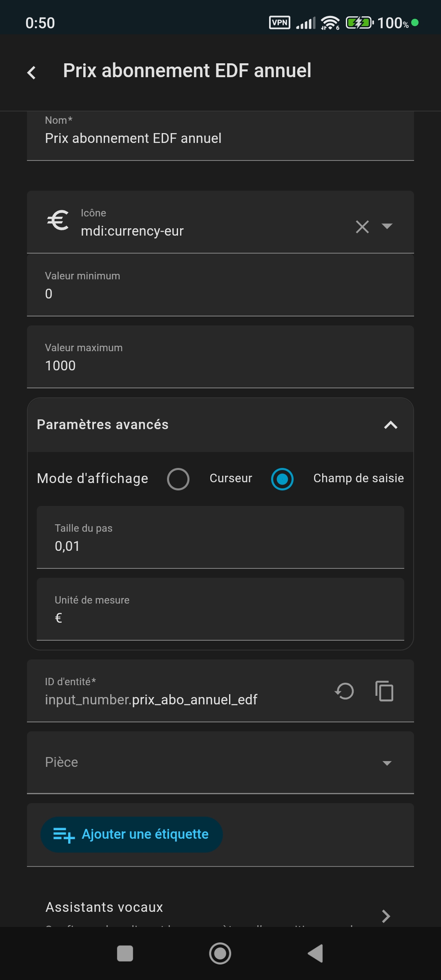Image resolution: width=441 pixels, height=980 pixels.
Task: Clear the mdi:currency-eur icon selection
Action: pyautogui.click(x=362, y=227)
